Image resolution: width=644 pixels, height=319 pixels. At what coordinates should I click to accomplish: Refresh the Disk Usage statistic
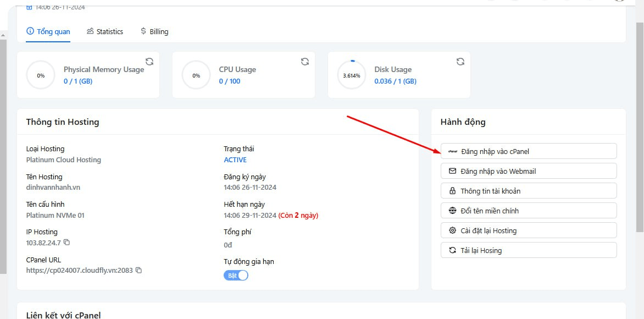[460, 62]
